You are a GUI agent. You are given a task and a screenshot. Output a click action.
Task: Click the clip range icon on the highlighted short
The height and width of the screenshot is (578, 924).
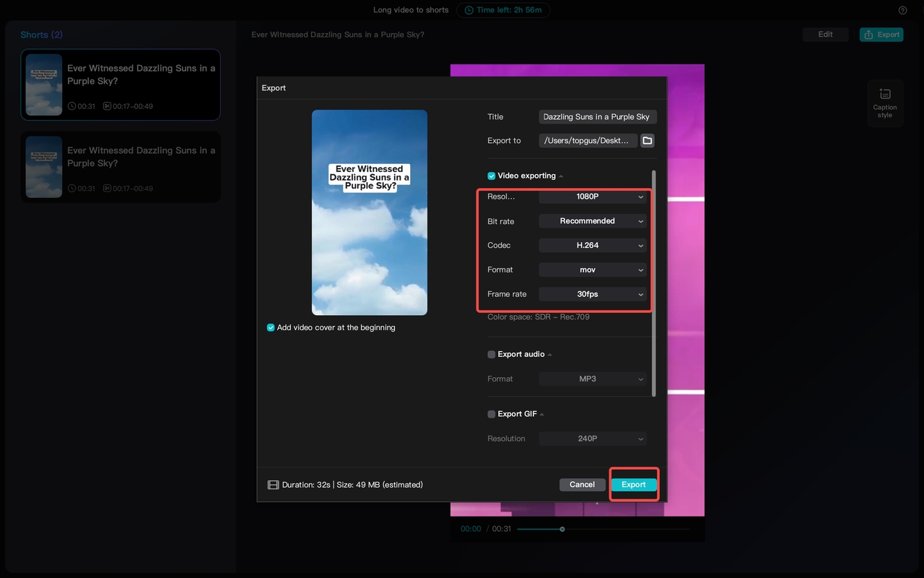pyautogui.click(x=107, y=106)
